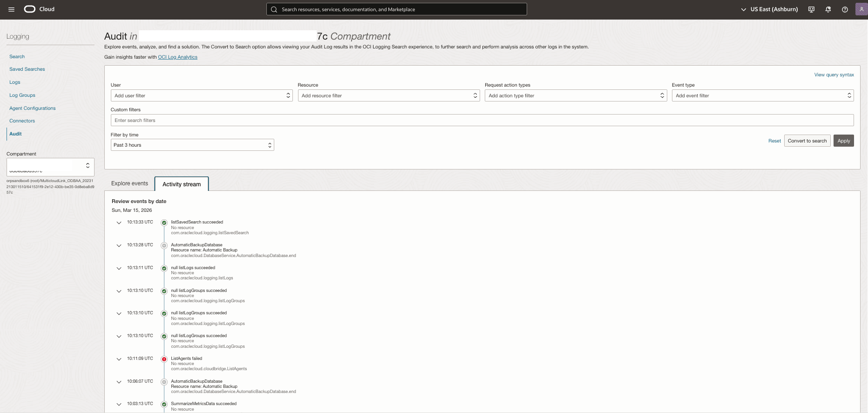Screen dimensions: 868x413
Task: Expand the 10:13:11 UTC listLogs event
Action: [x=119, y=268]
